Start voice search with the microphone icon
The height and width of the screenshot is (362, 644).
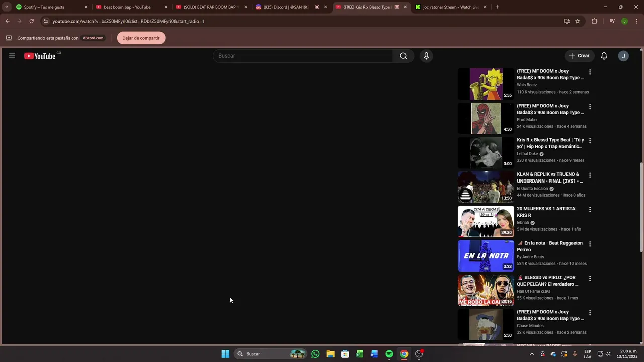click(426, 56)
